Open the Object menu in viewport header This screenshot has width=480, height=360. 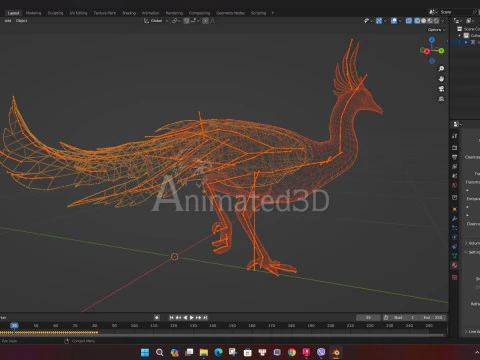(22, 21)
